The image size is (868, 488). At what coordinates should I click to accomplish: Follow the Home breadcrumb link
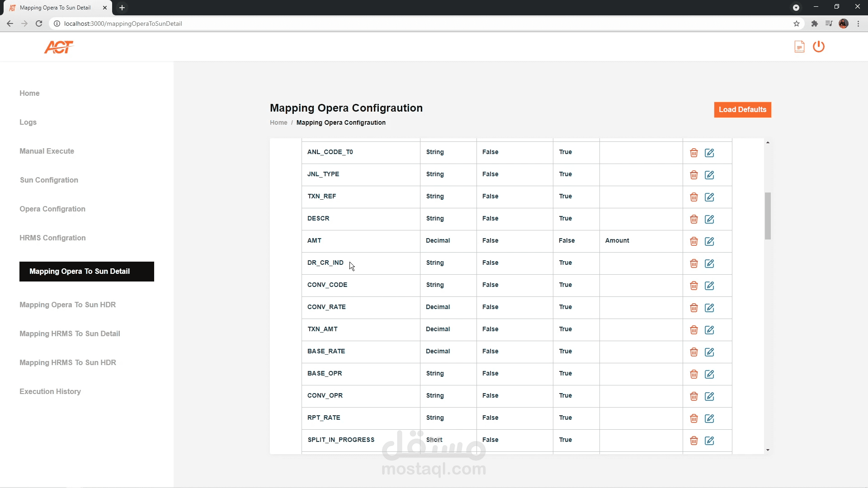(x=278, y=122)
